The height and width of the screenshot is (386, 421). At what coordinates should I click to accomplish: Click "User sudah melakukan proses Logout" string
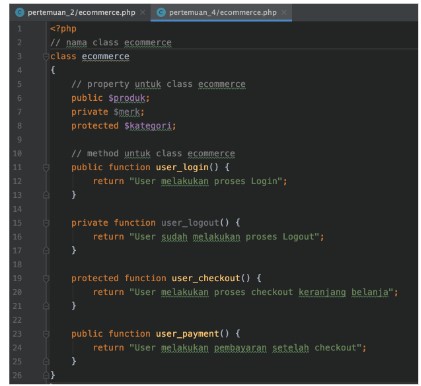pyautogui.click(x=224, y=237)
